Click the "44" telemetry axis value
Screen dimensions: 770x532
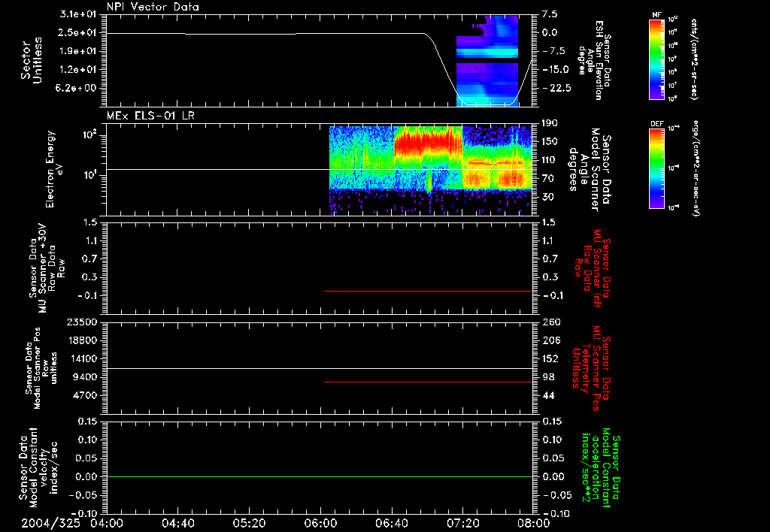coord(548,395)
